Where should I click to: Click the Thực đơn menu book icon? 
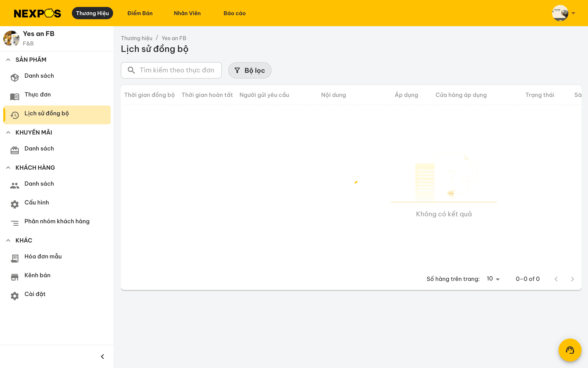14,97
